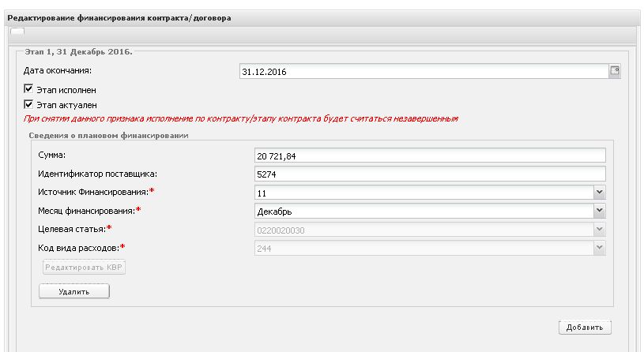Open the Месяц финансирования dropdown arrow
This screenshot has width=644, height=352.
click(x=599, y=211)
